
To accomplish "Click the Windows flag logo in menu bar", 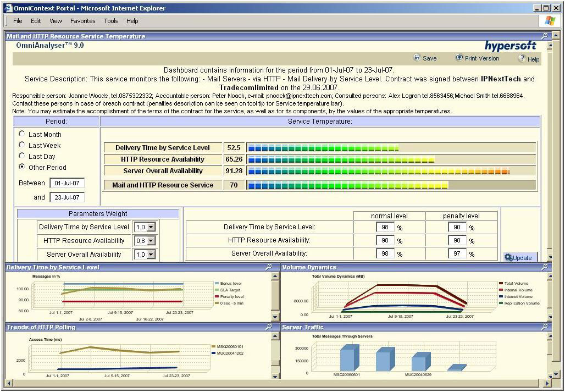I will tap(550, 21).
